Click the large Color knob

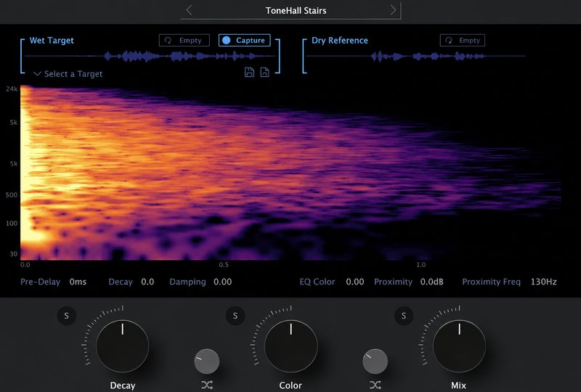point(291,346)
